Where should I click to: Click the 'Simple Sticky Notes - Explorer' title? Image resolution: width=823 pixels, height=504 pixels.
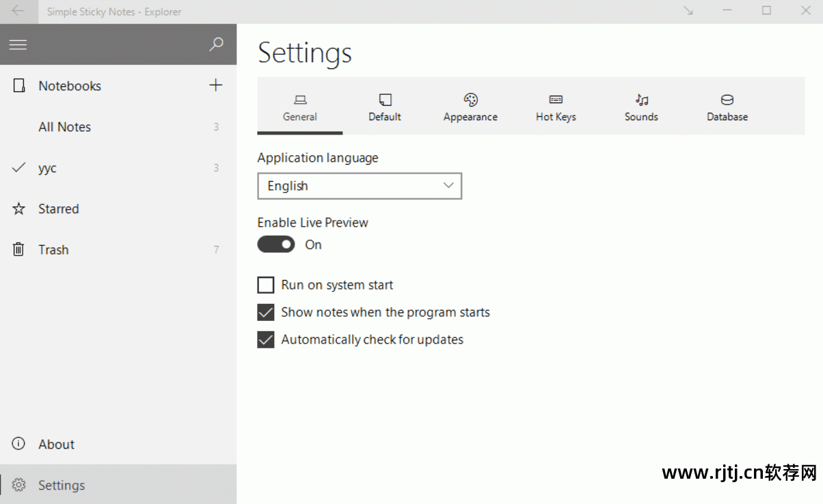tap(114, 12)
